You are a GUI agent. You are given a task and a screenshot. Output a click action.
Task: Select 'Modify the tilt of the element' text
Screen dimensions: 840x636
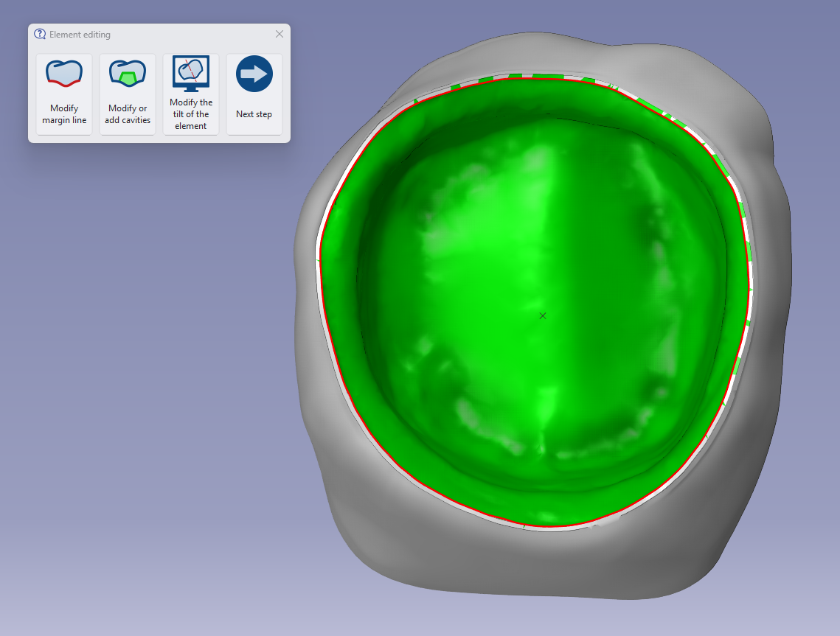[191, 114]
